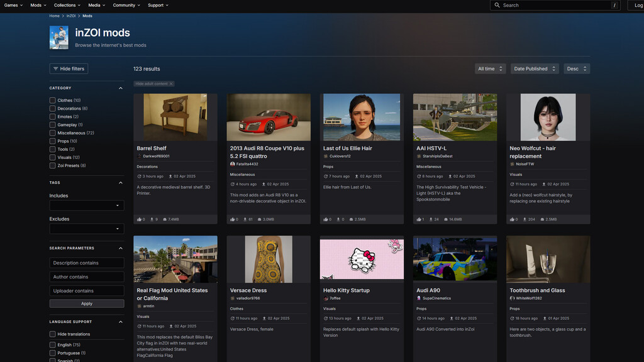Screen dimensions: 644x362
Task: Remove the 'Hide adult content' filter chip
Action: [x=171, y=84]
